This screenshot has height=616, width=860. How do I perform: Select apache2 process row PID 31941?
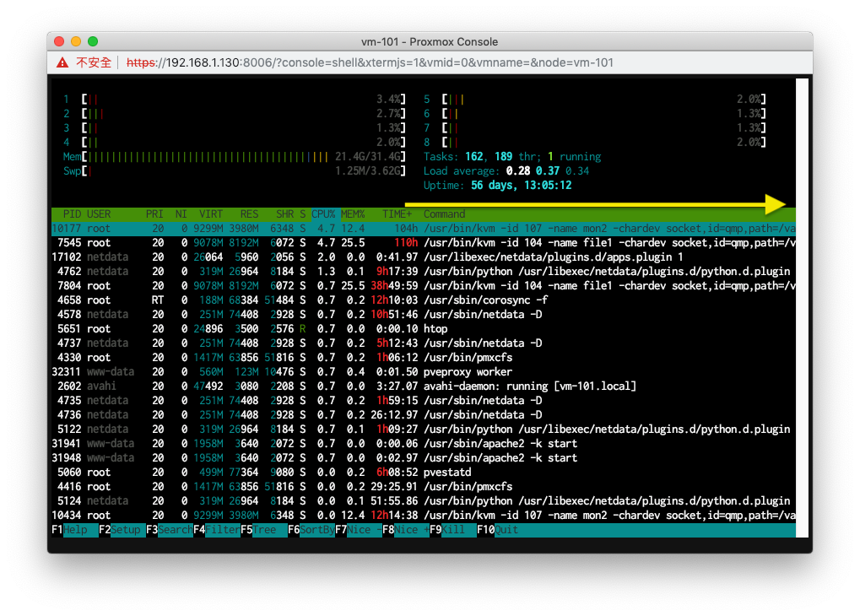click(x=424, y=444)
